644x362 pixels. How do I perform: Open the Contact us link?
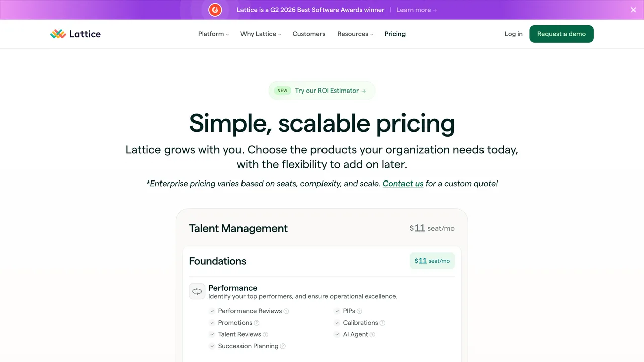tap(403, 184)
